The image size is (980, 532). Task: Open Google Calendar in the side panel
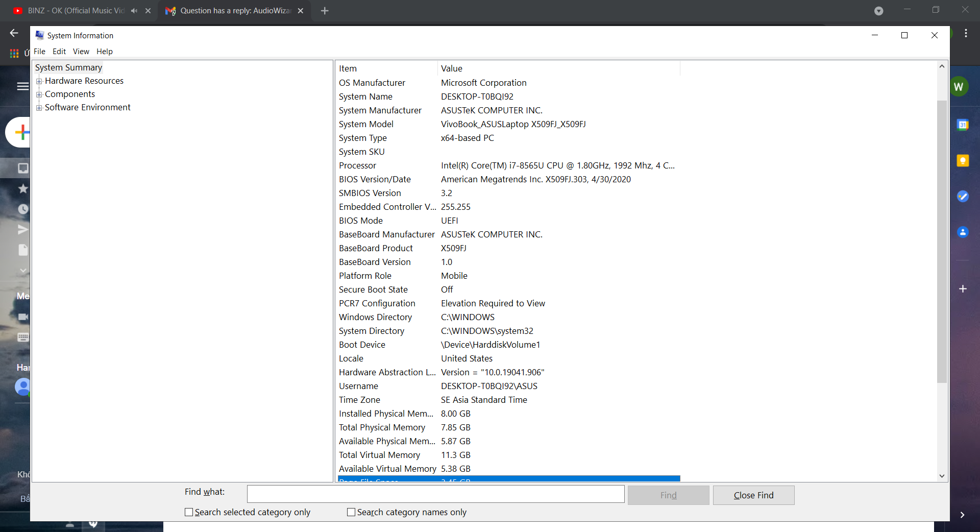click(963, 125)
